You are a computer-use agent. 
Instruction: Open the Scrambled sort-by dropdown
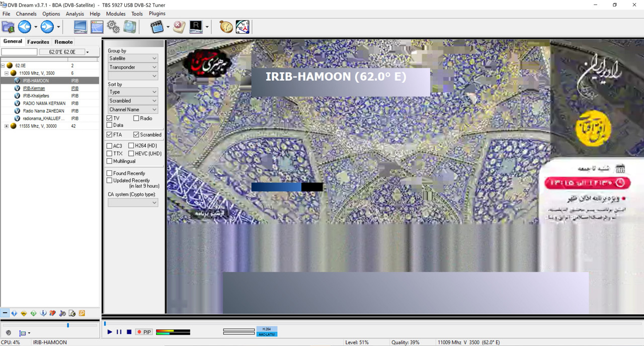133,101
